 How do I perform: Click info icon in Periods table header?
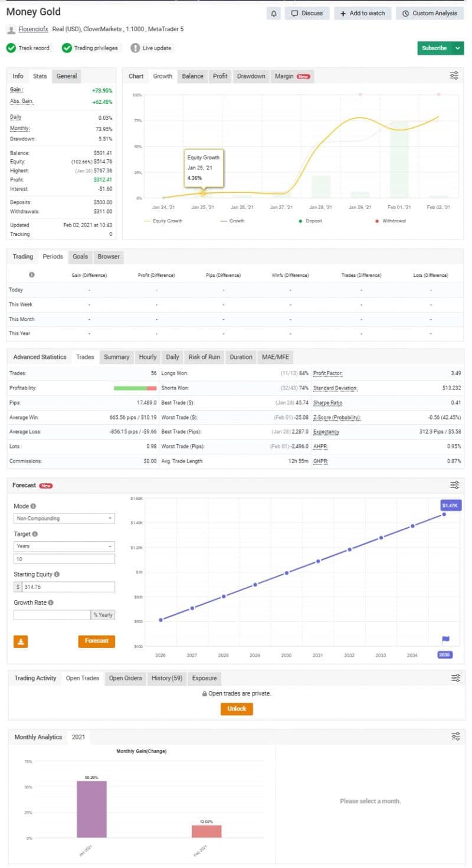31,275
